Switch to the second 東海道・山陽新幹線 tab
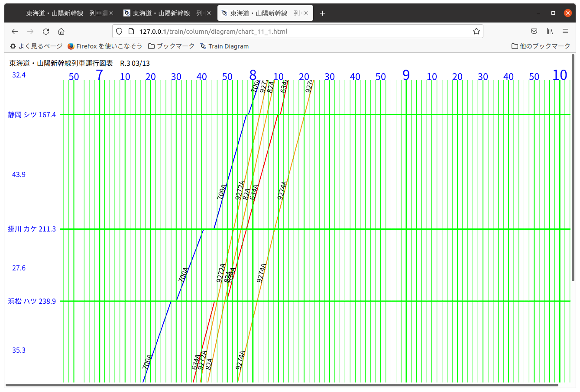Image resolution: width=580 pixels, height=392 pixels. click(x=167, y=13)
